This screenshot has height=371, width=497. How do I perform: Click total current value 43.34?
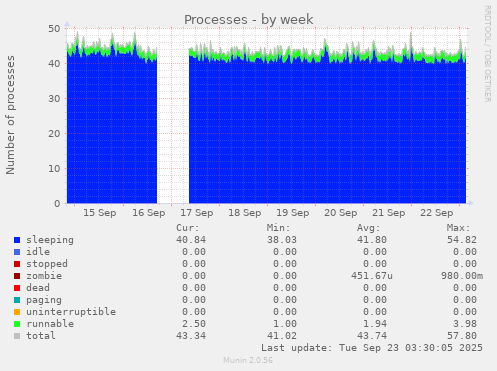coord(191,336)
